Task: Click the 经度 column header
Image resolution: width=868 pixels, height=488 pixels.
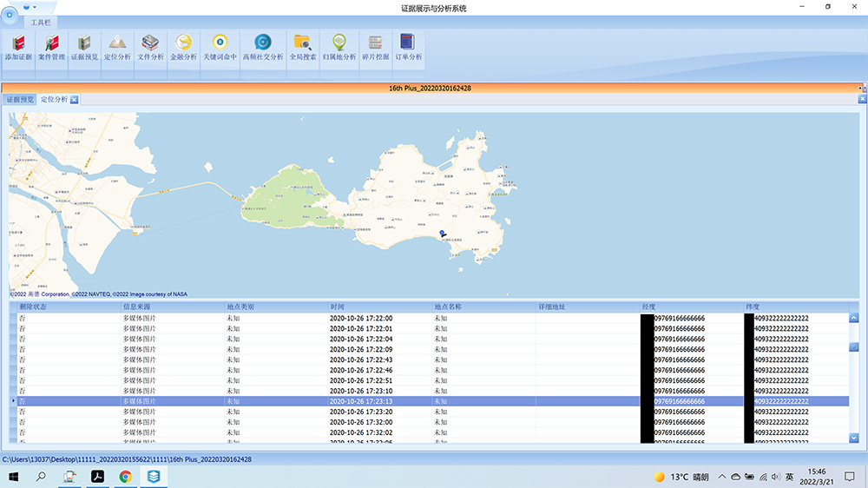Action: pos(692,307)
